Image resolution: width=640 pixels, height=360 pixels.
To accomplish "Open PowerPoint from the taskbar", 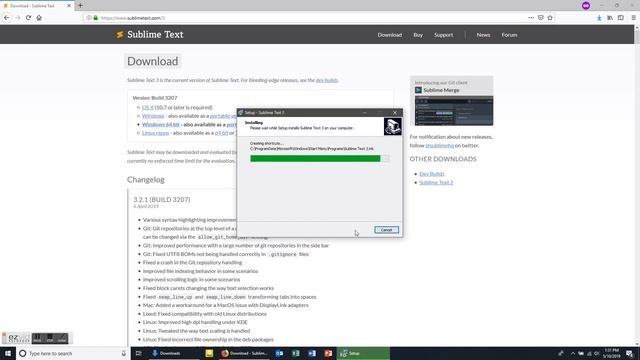I will [328, 353].
